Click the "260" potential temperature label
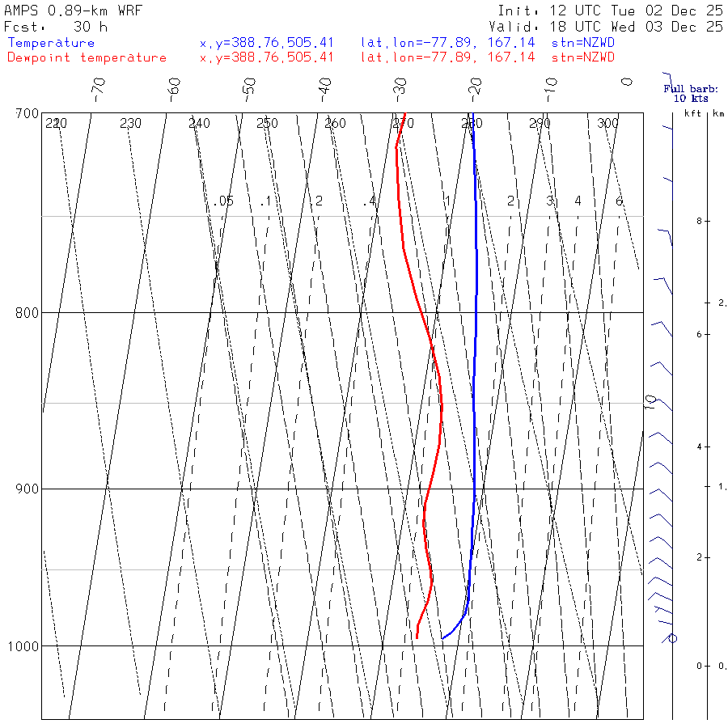This screenshot has width=728, height=728. [x=335, y=123]
